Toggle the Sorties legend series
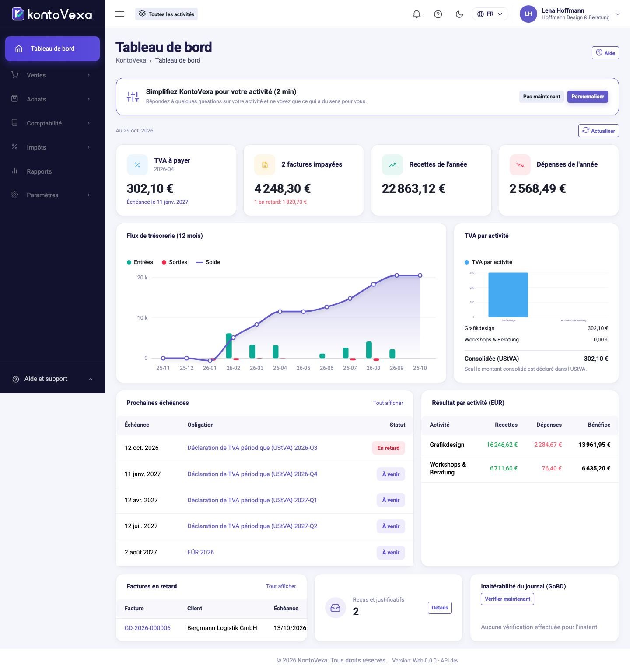Image resolution: width=630 pixels, height=672 pixels. (175, 262)
